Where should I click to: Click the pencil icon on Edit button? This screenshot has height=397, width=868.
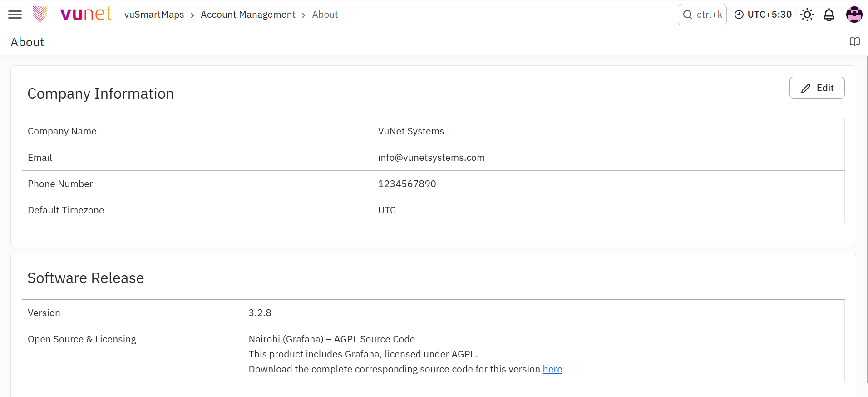click(806, 88)
